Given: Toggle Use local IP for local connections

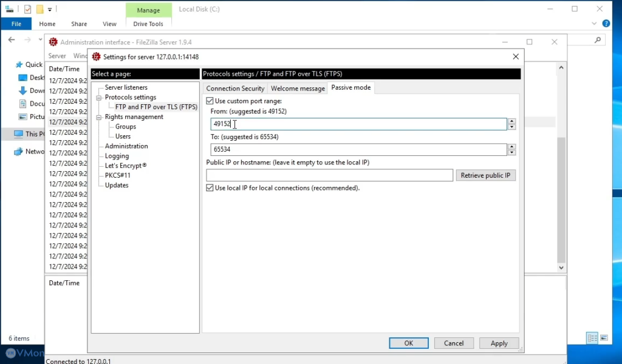Looking at the screenshot, I should click(x=210, y=188).
